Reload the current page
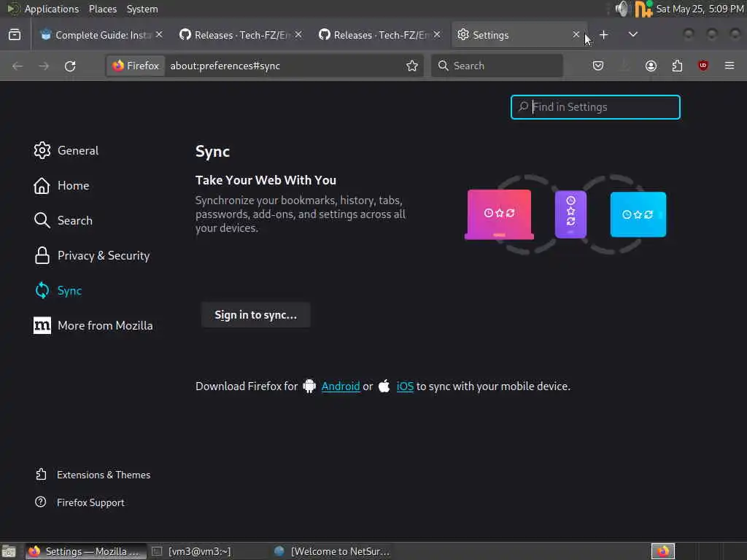Viewport: 747px width, 560px height. click(70, 66)
